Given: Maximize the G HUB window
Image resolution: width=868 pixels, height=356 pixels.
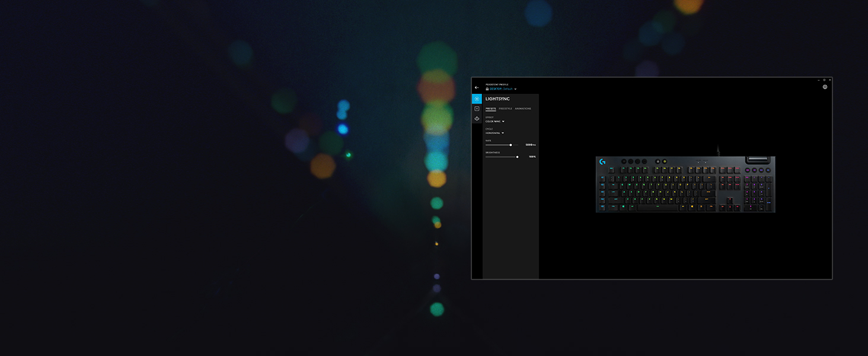Looking at the screenshot, I should [824, 80].
